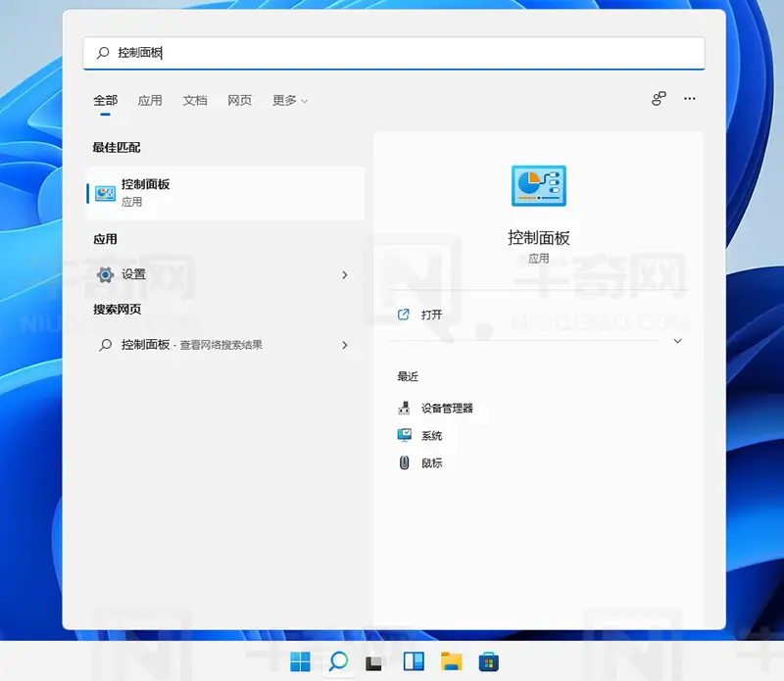Click the 控制面板 title in preview pane
The height and width of the screenshot is (681, 784).
[539, 238]
